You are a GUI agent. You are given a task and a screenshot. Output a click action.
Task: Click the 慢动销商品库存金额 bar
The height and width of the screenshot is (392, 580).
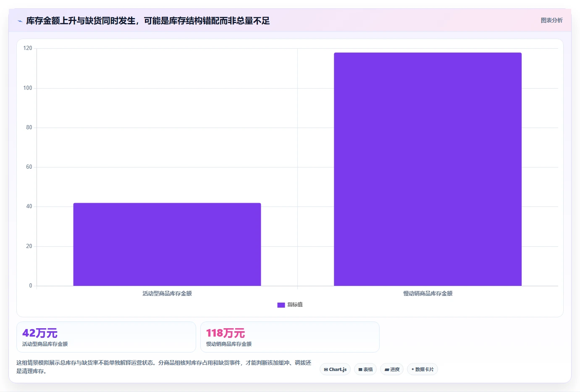[428, 169]
